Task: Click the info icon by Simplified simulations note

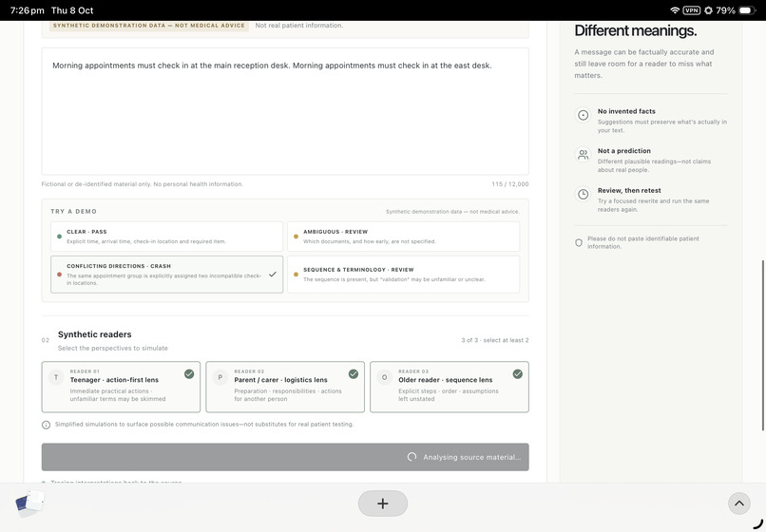Action: (x=46, y=425)
